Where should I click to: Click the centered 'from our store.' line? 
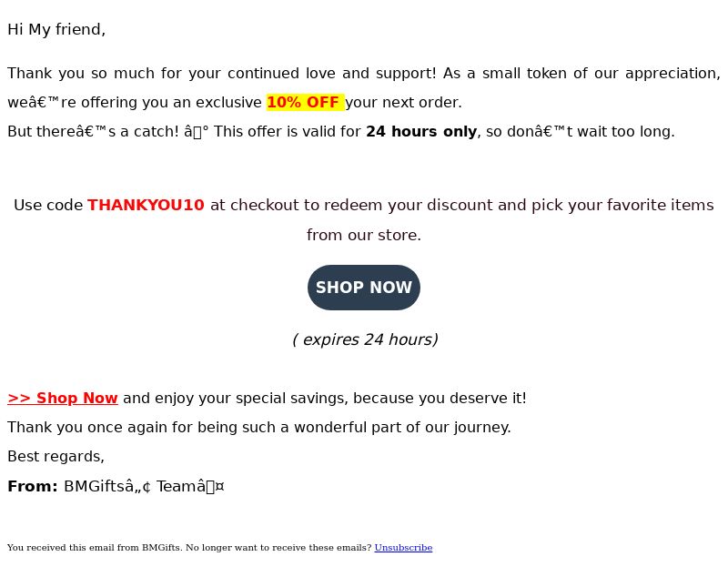pyautogui.click(x=363, y=235)
